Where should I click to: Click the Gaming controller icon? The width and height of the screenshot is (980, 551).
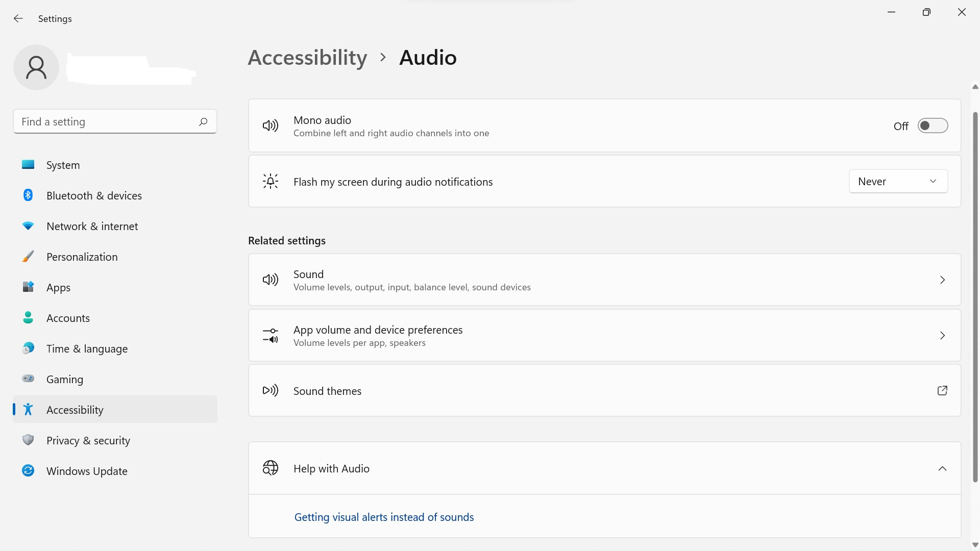coord(28,379)
